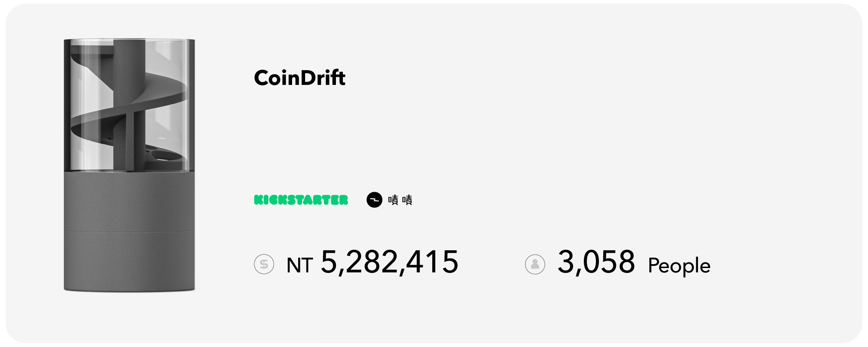Click the seam line on the product base
868x347 pixels.
click(129, 231)
